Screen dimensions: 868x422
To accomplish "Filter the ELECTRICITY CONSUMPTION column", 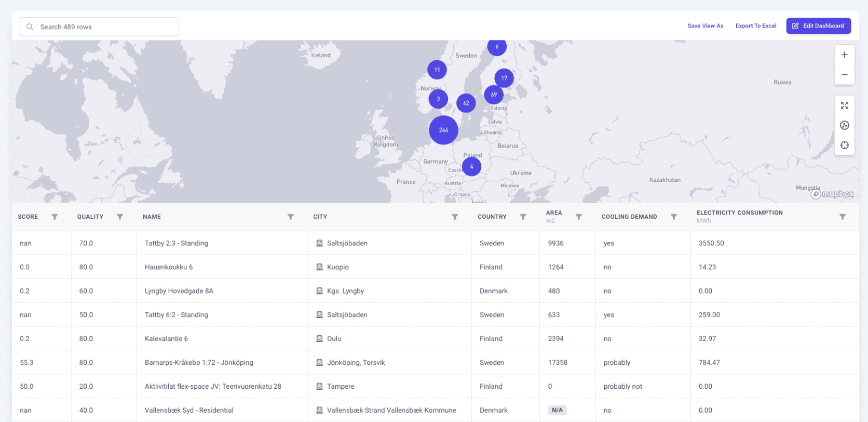I will pyautogui.click(x=843, y=217).
